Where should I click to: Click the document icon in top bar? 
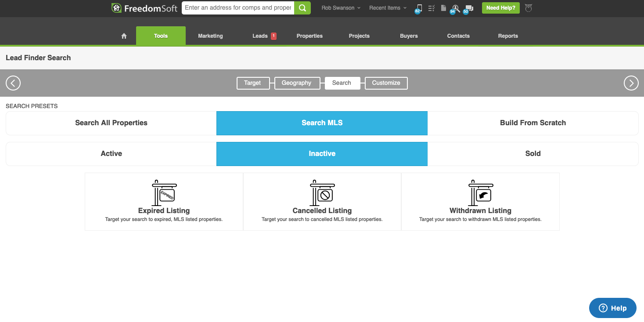pyautogui.click(x=443, y=8)
